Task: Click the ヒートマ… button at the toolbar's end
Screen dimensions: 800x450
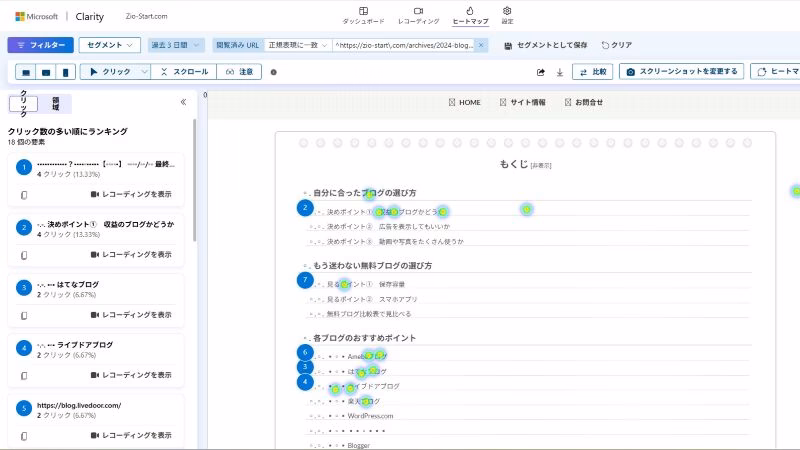Action: pos(775,71)
